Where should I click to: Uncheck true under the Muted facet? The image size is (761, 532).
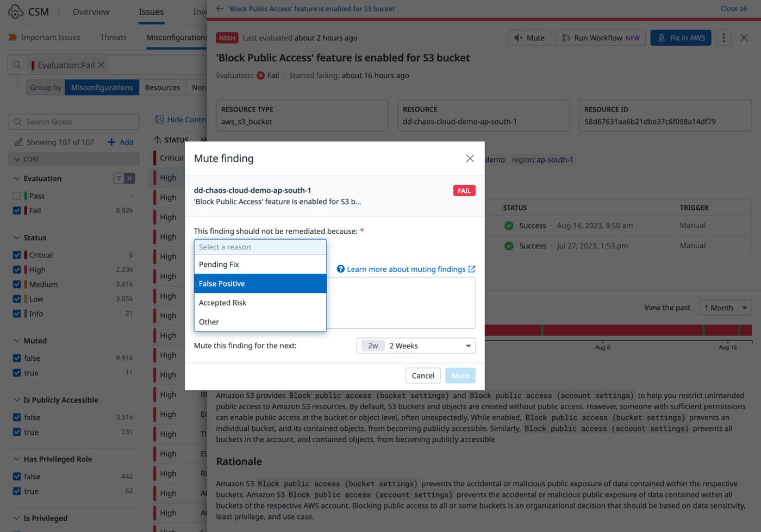point(16,373)
